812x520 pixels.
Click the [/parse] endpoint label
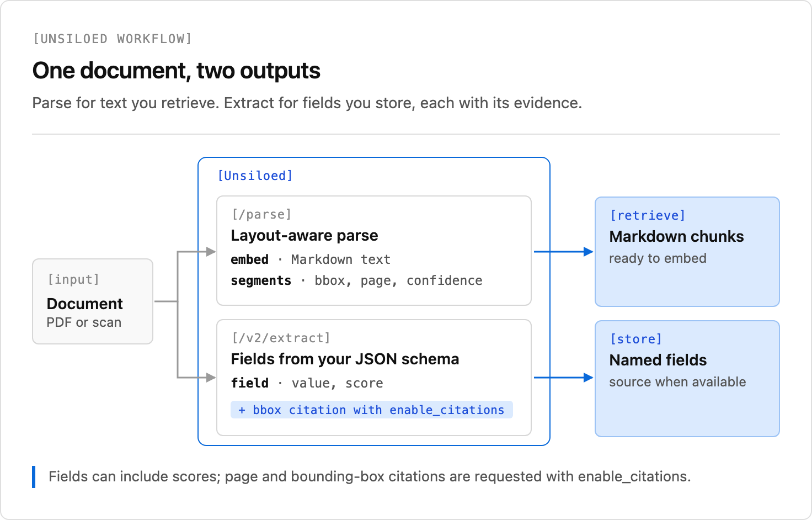click(261, 214)
